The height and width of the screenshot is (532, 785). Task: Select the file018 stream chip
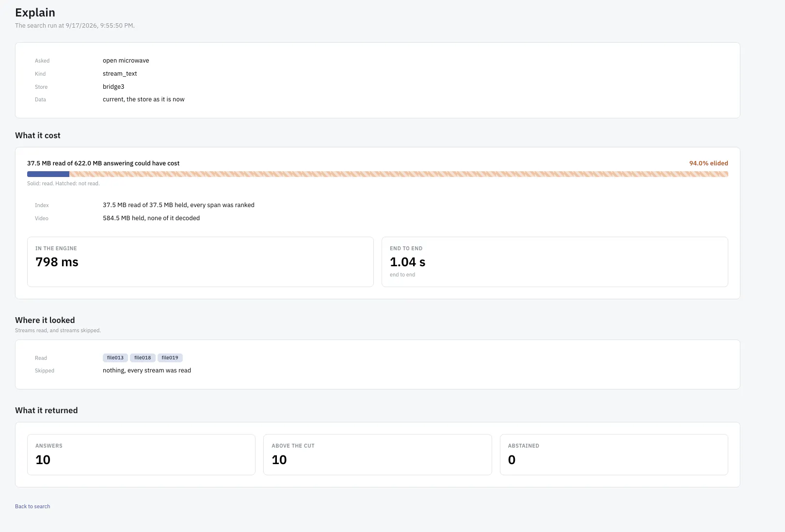[143, 358]
